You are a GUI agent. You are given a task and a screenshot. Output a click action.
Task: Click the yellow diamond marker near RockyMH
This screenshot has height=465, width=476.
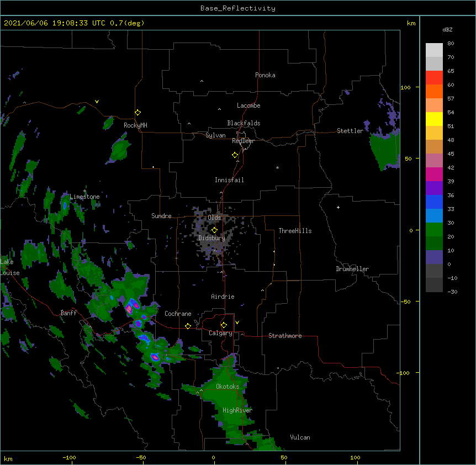138,113
